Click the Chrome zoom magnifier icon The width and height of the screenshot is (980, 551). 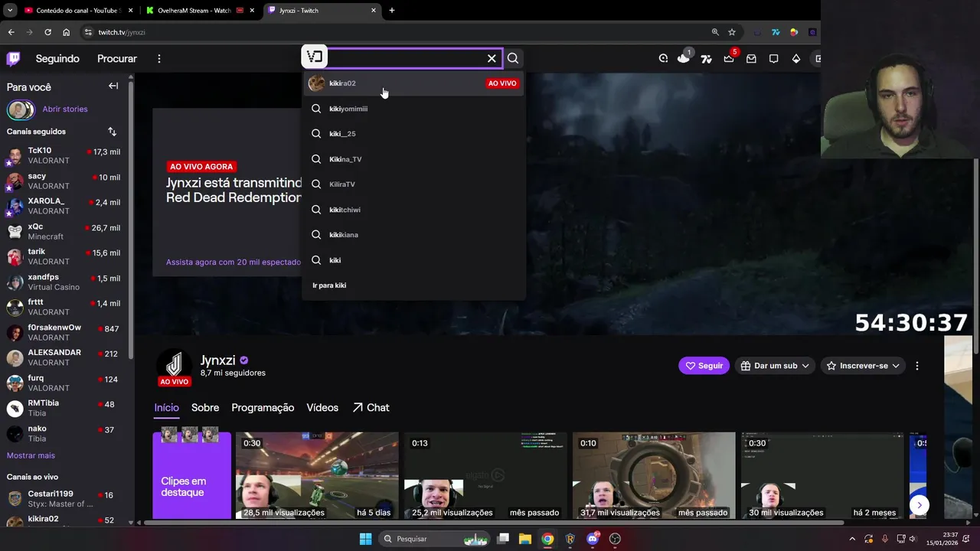point(715,32)
